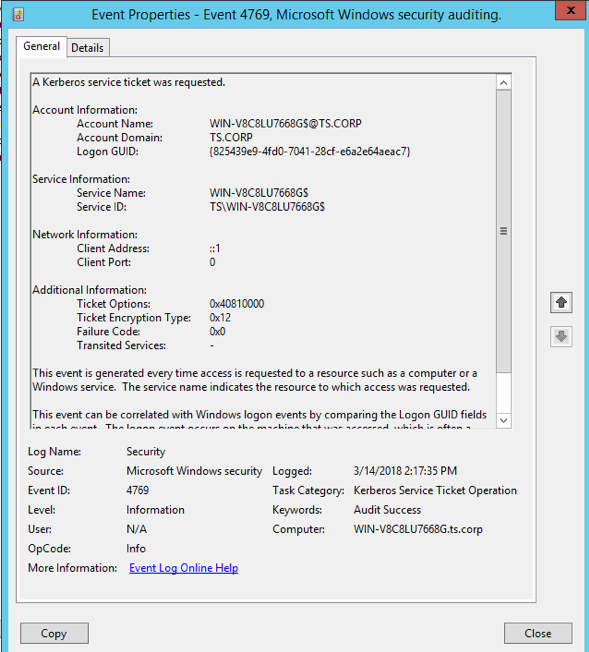
Task: Click the Source value Microsoft Windows security
Action: pos(194,471)
